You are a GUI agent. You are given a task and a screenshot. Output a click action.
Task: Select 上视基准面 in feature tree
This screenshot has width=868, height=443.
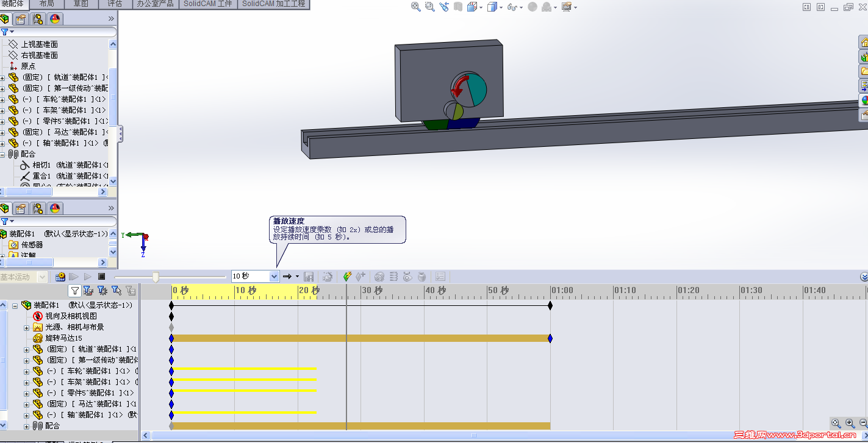40,44
